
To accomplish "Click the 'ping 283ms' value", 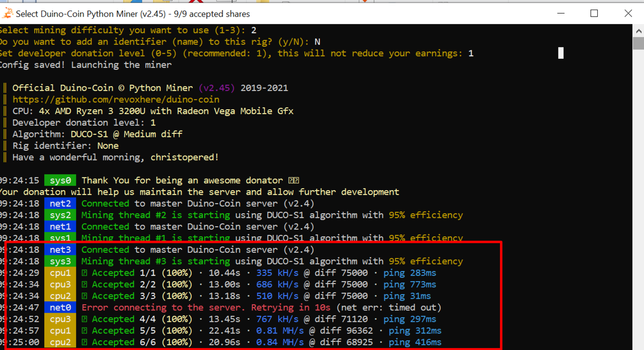I will click(x=410, y=273).
